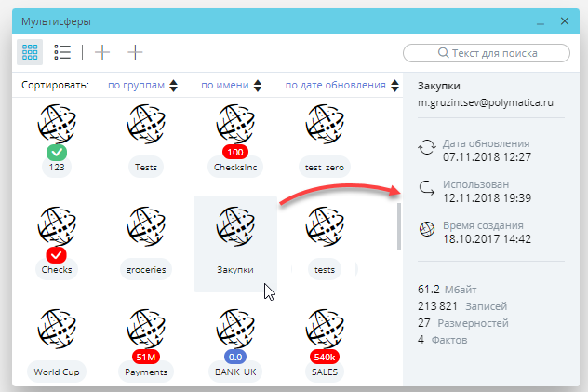Select the test_zero multisphere globe icon
The width and height of the screenshot is (588, 392).
coord(325,124)
